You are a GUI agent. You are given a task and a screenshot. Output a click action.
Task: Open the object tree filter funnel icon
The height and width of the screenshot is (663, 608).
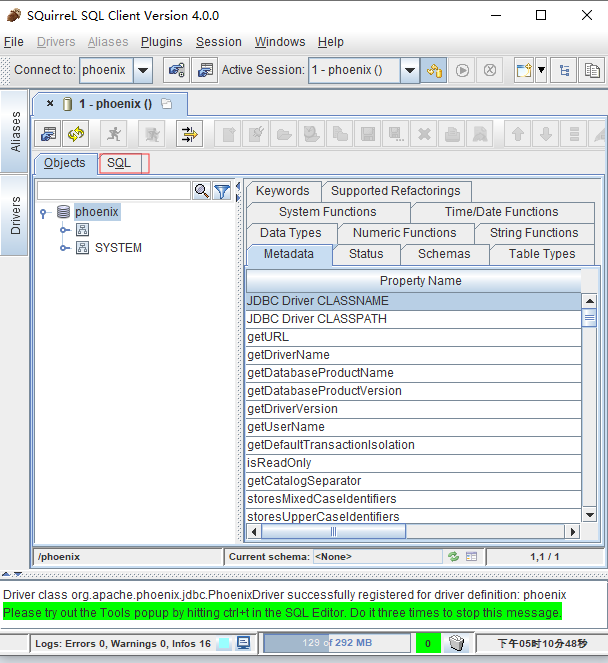point(222,190)
